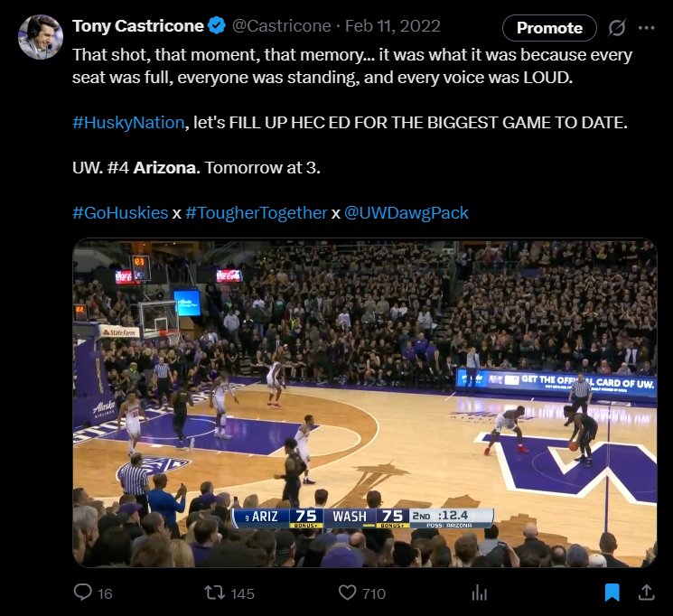
Task: Open the @Castricone handle link
Action: tap(281, 27)
